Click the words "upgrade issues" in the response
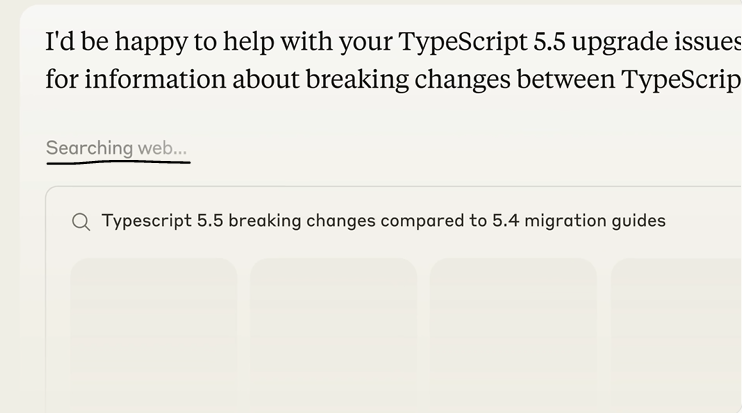 coord(657,42)
